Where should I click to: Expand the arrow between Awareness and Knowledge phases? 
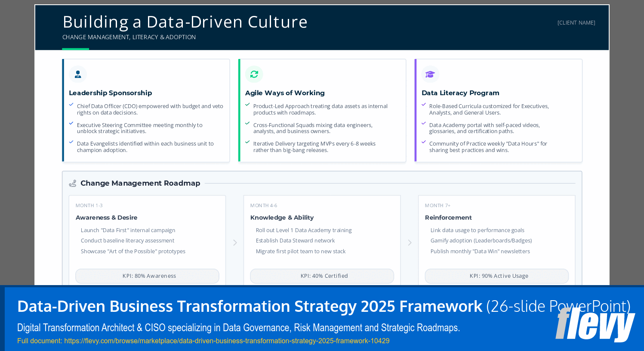[x=235, y=242]
